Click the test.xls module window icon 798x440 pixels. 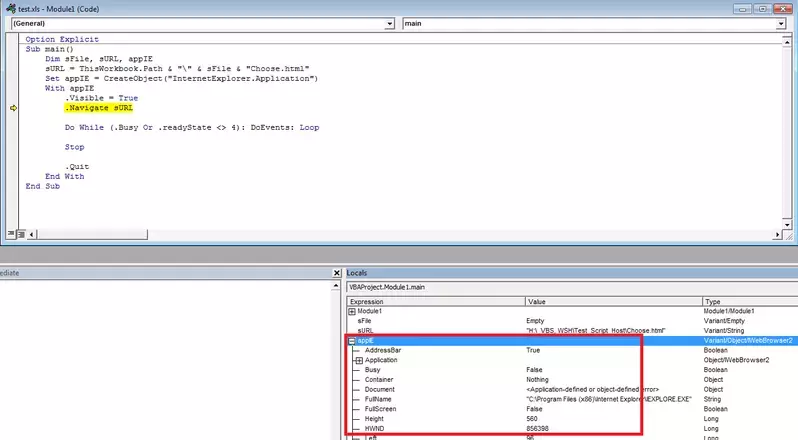pyautogui.click(x=11, y=9)
